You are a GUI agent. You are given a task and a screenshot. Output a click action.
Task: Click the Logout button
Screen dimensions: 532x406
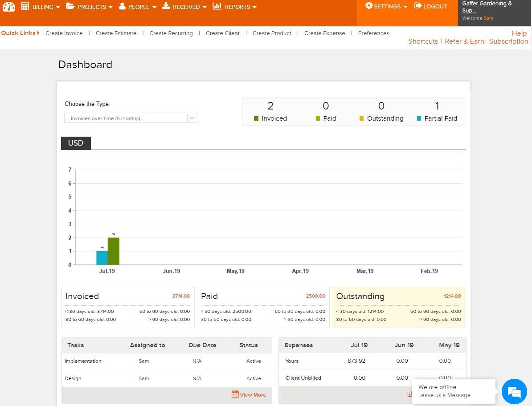tap(430, 6)
